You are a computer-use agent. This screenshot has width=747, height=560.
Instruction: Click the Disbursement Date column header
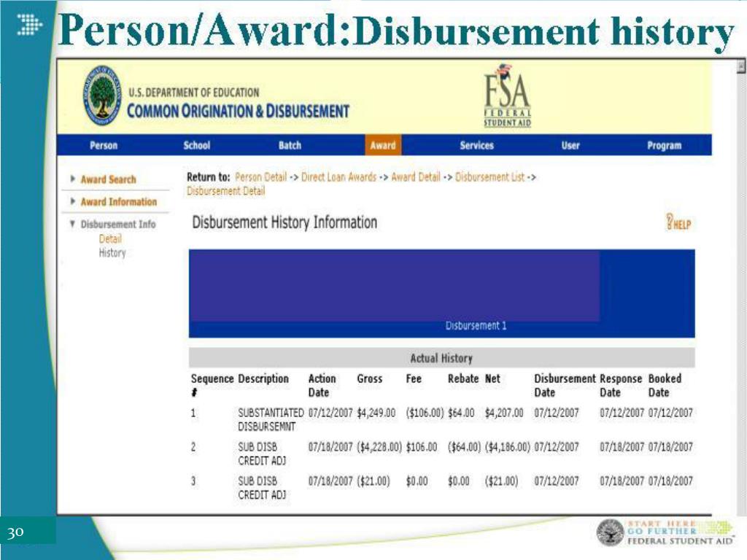(565, 385)
